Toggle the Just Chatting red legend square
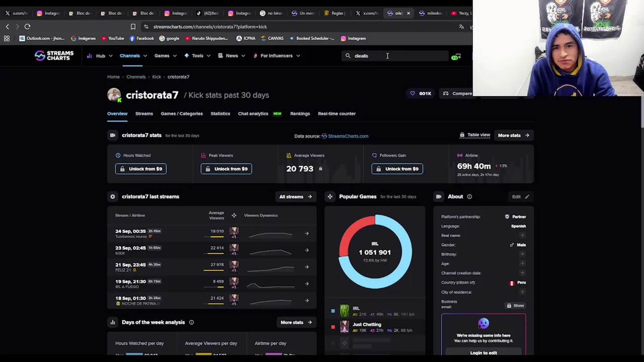 tap(333, 327)
